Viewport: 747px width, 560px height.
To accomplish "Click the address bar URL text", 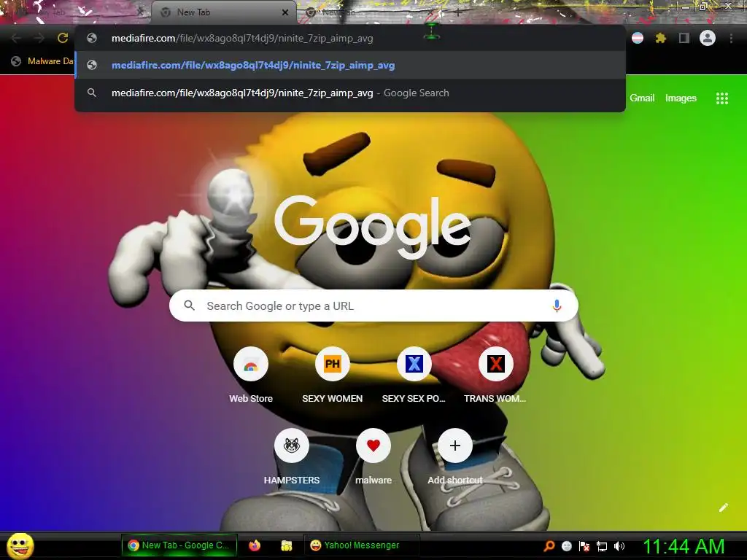I will (242, 38).
